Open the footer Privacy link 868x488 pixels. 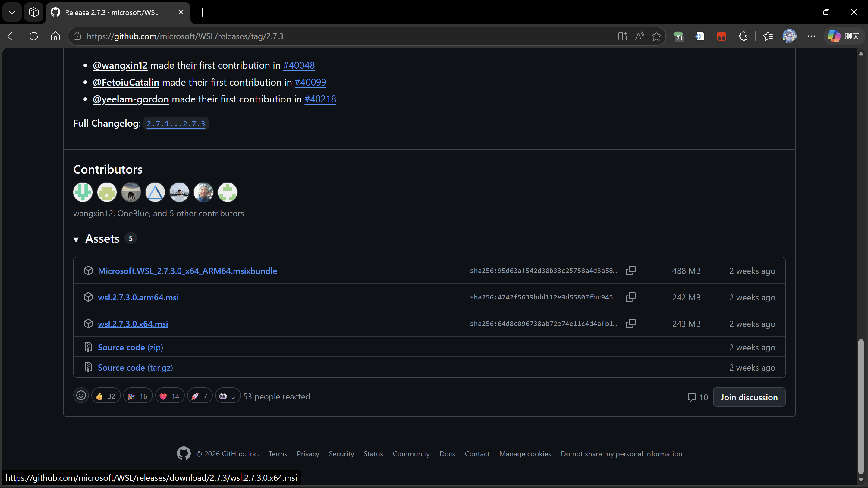(x=308, y=454)
